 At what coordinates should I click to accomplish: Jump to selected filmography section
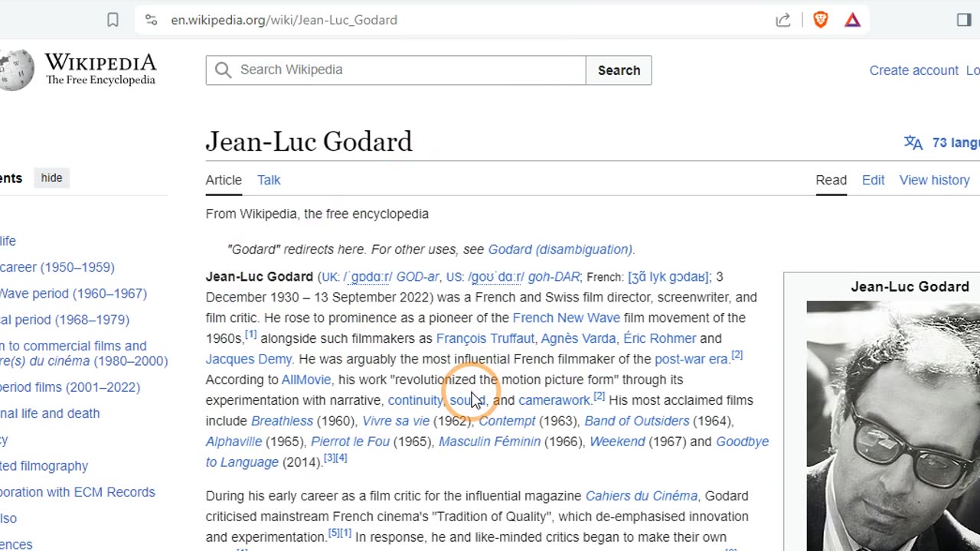[44, 465]
